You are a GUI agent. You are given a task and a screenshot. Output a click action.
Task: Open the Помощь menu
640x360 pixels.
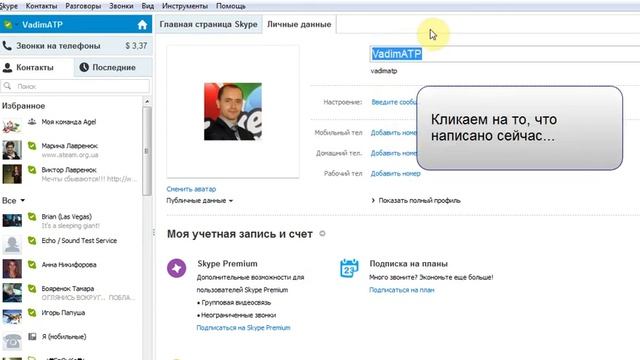231,6
